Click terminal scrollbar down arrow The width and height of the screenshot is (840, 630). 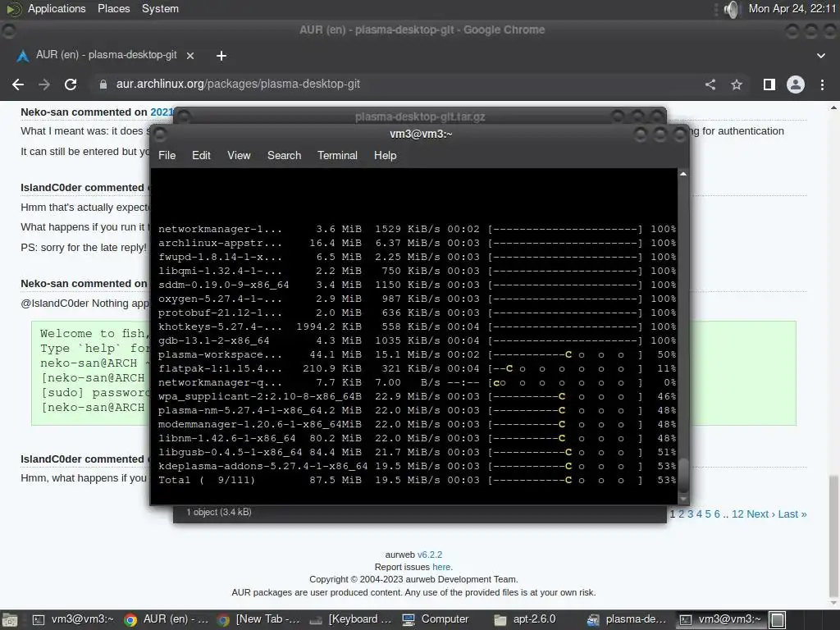[683, 500]
